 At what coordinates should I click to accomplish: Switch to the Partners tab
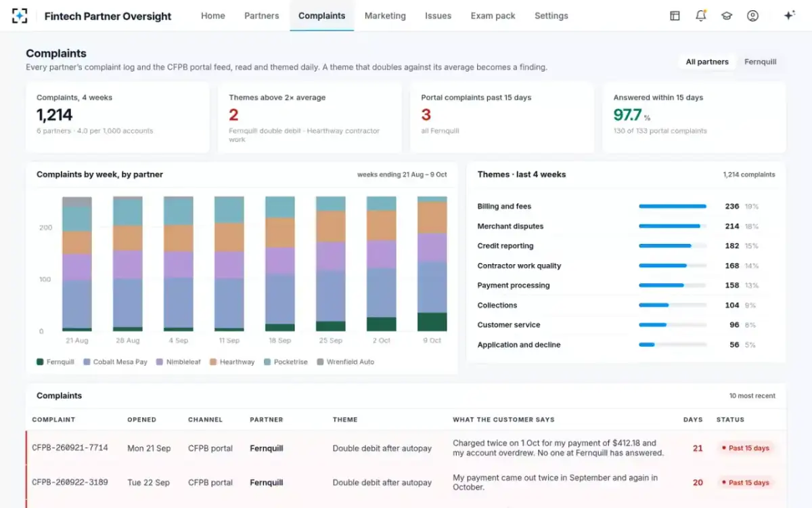click(262, 16)
